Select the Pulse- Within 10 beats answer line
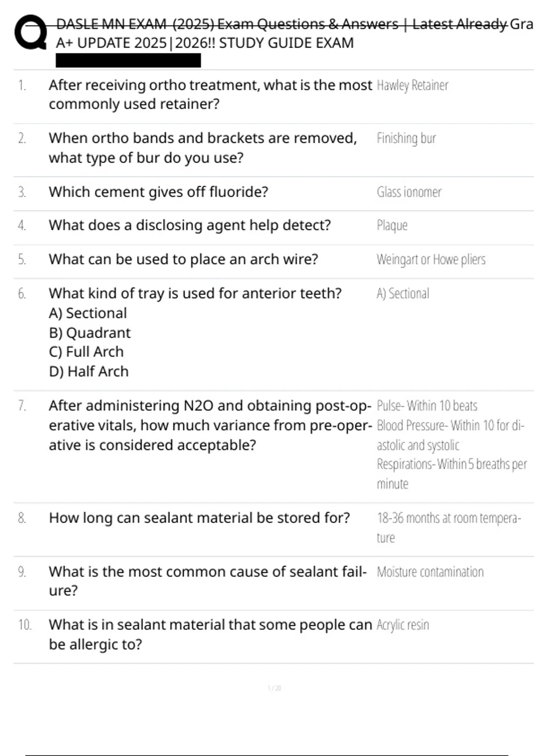Image resolution: width=534 pixels, height=756 pixels. (x=427, y=406)
